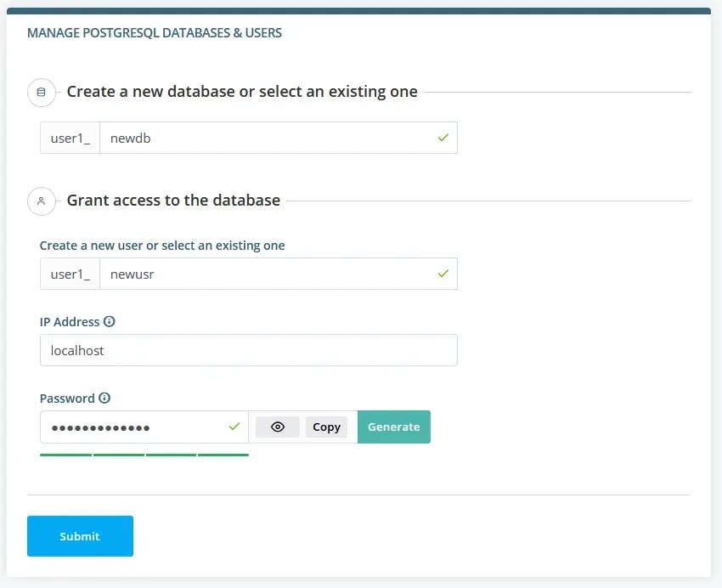The image size is (722, 588).
Task: Submit the database and user form
Action: click(x=80, y=536)
